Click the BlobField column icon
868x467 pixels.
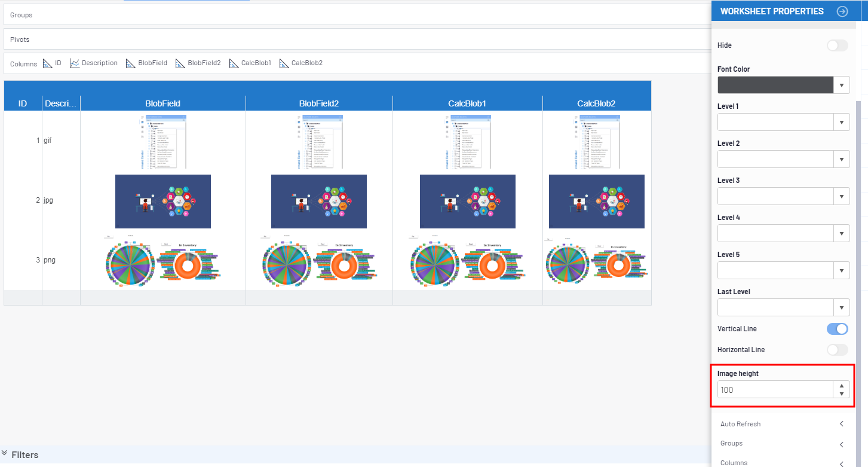coord(131,63)
